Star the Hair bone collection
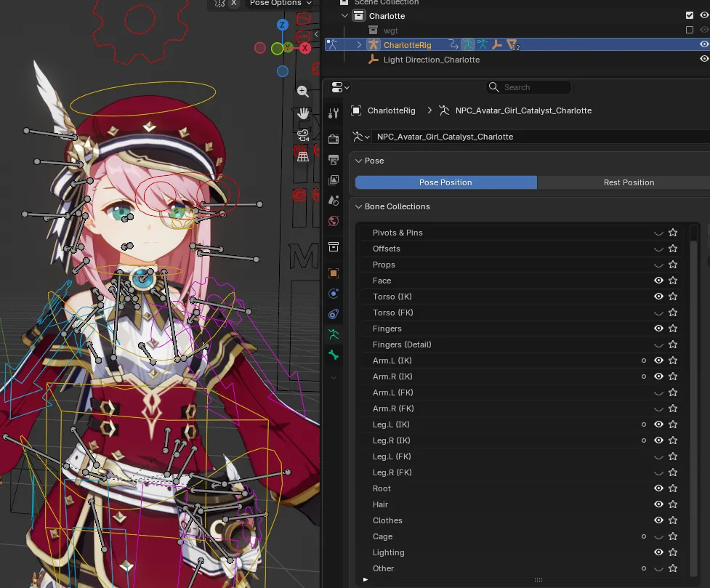 click(x=673, y=504)
